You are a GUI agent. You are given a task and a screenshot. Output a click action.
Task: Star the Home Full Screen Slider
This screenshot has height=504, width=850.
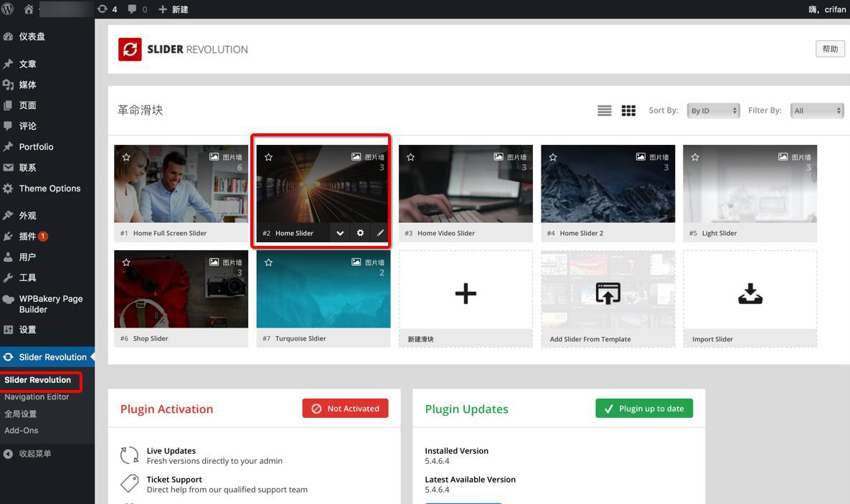(x=126, y=157)
